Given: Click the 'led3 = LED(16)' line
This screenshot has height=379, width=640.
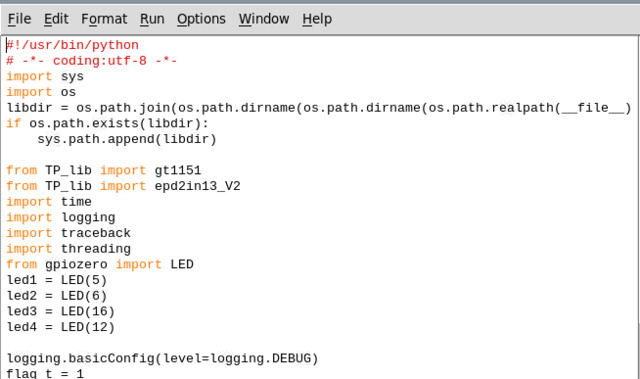Looking at the screenshot, I should (61, 311).
